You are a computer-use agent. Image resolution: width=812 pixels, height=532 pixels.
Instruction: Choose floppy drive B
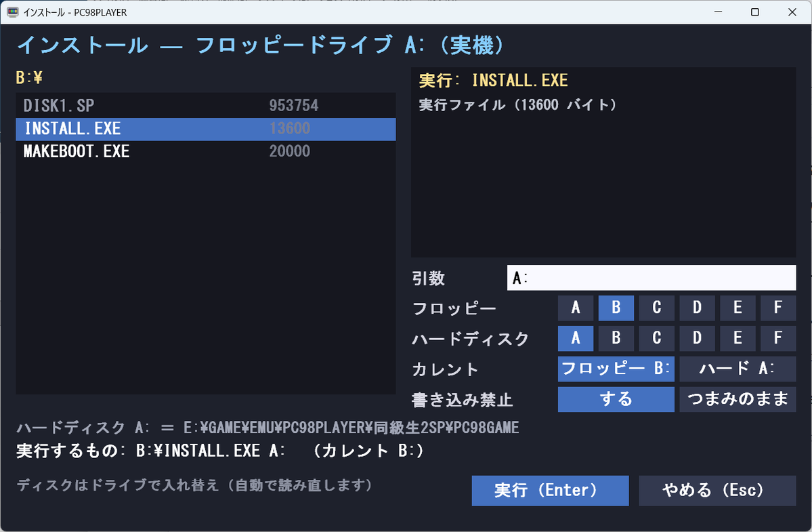pyautogui.click(x=616, y=308)
